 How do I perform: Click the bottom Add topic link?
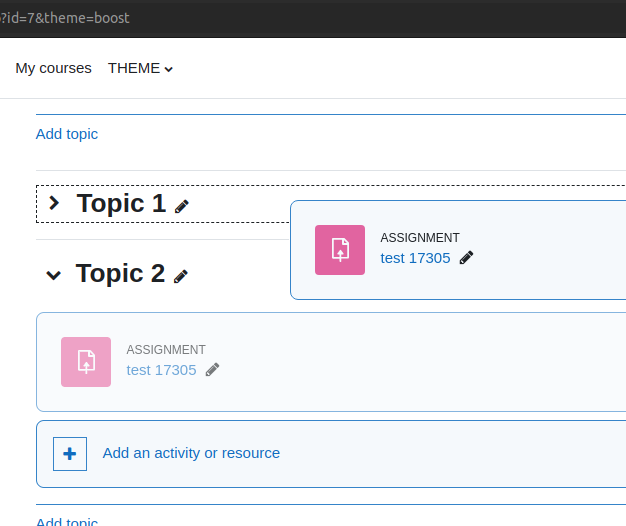click(x=67, y=521)
